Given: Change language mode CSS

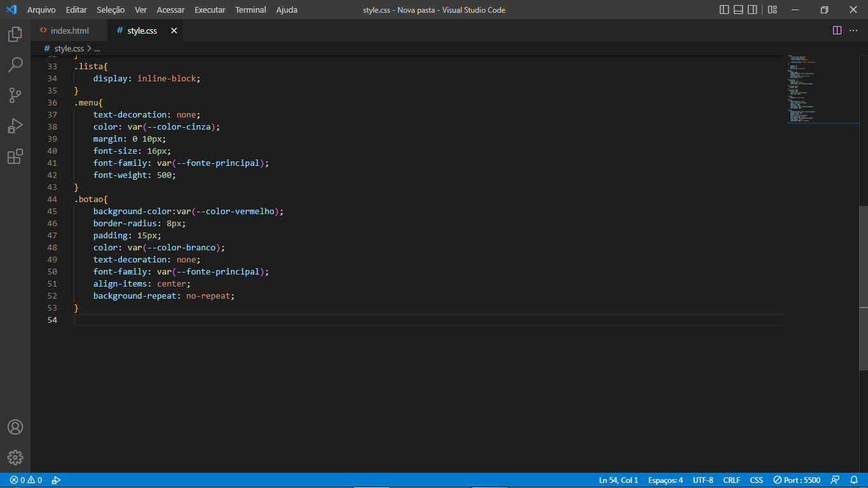Looking at the screenshot, I should click(756, 480).
